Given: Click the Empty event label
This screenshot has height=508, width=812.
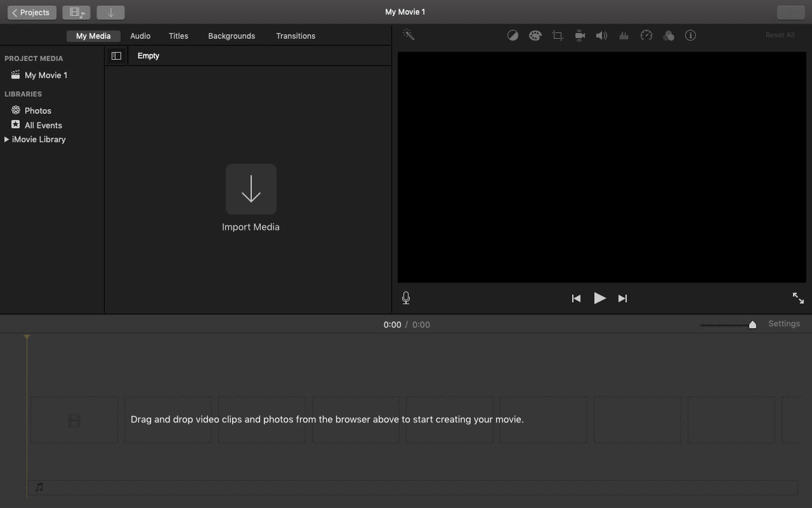Looking at the screenshot, I should point(148,56).
